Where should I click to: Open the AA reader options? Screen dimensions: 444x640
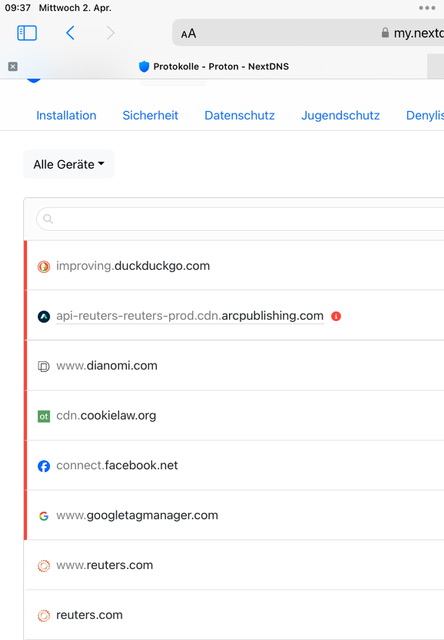click(x=189, y=33)
